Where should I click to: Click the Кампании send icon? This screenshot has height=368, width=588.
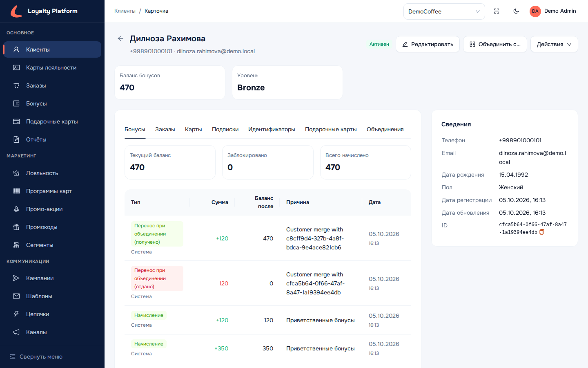(16, 278)
